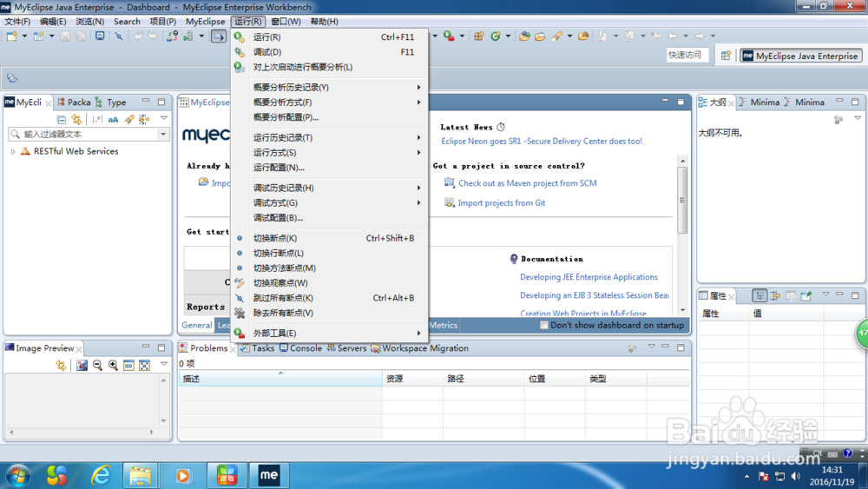Image resolution: width=868 pixels, height=489 pixels.
Task: Select 切换观察点(W) toggle watchpoint entry
Action: point(329,283)
